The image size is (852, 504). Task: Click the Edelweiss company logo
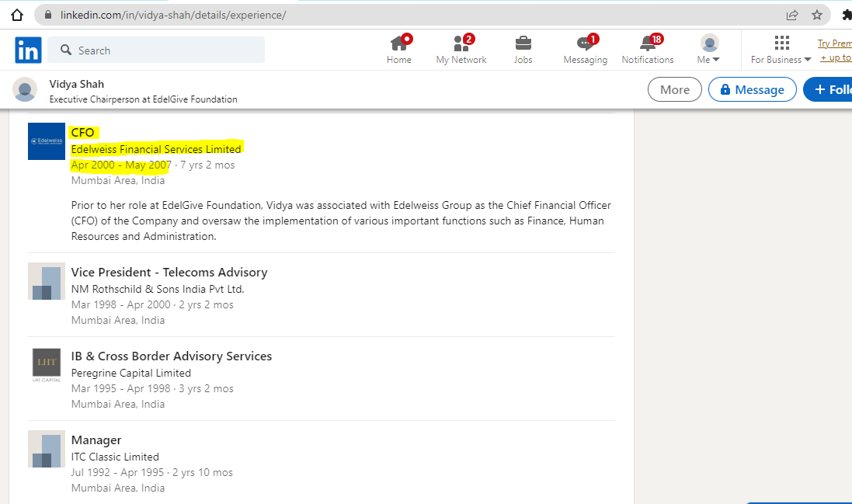click(x=47, y=141)
